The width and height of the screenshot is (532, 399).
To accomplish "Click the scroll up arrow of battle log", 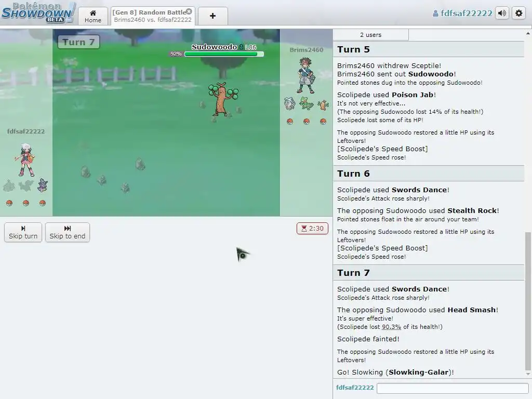I will (x=528, y=33).
